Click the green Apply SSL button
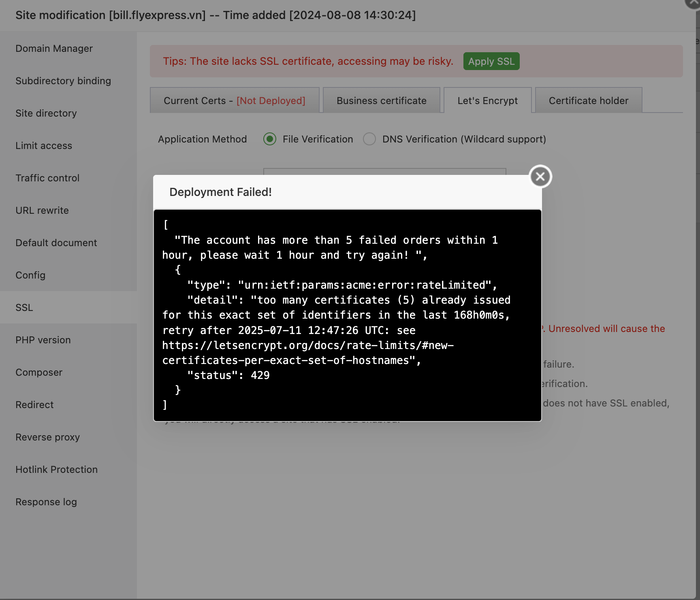The width and height of the screenshot is (700, 600). click(x=491, y=61)
